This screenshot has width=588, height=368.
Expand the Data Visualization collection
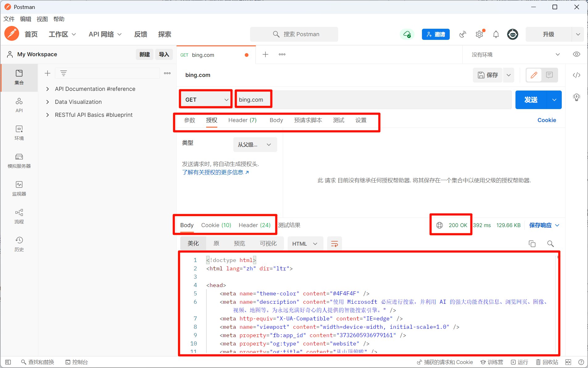click(48, 102)
